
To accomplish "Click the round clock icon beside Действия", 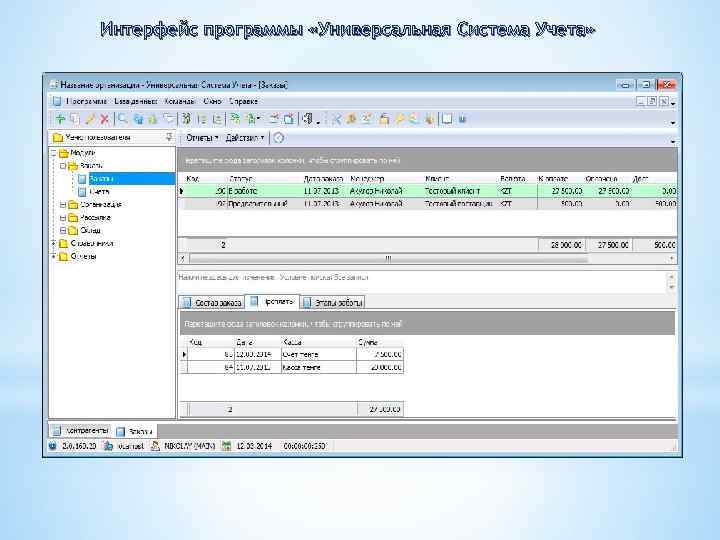I will point(279,138).
